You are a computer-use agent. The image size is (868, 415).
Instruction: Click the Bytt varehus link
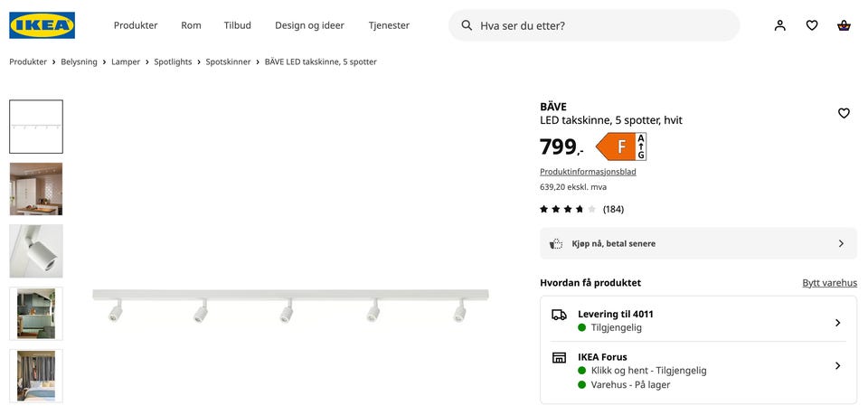830,283
